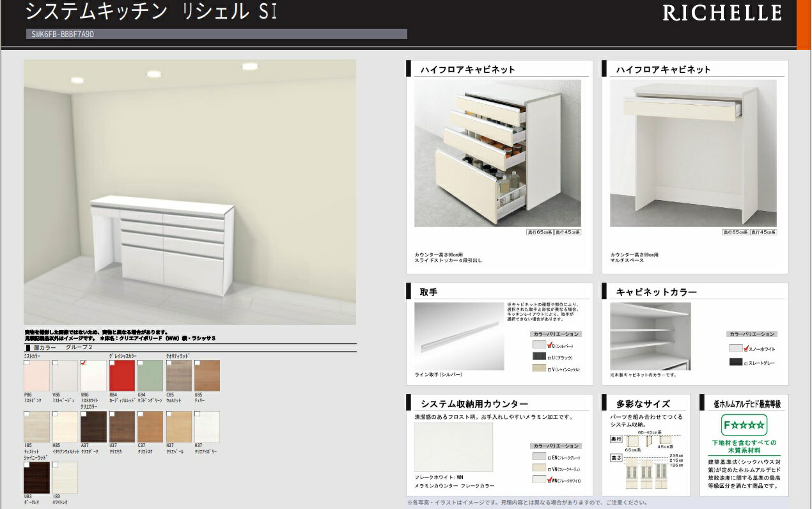Click the RICHELLE brand logo
812x509 pixels.
click(x=722, y=13)
